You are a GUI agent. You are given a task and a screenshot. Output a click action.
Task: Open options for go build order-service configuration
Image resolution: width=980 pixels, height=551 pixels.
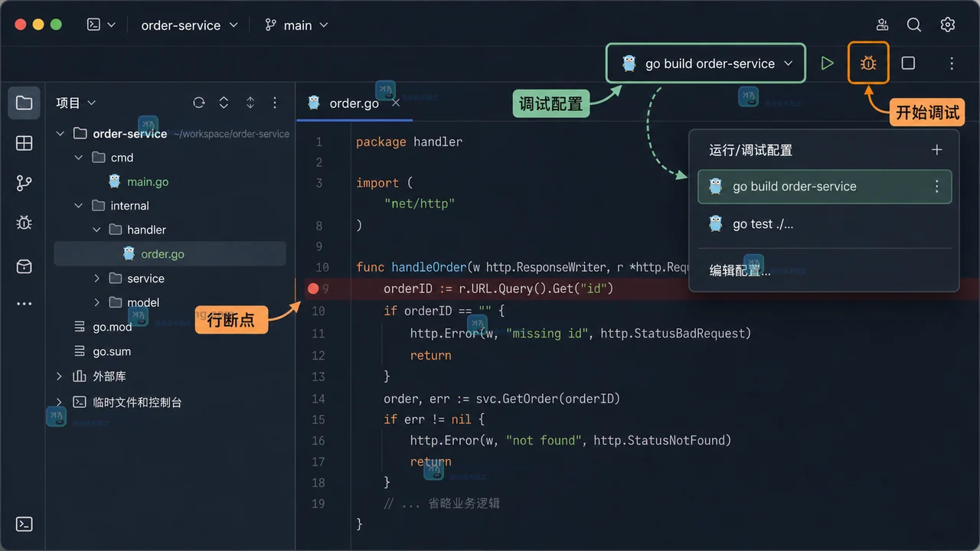click(936, 187)
